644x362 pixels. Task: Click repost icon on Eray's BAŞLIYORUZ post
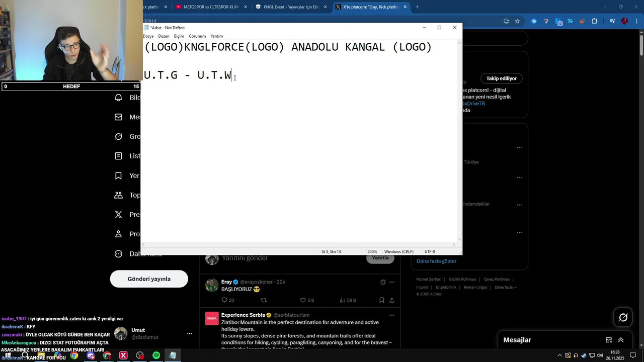pyautogui.click(x=264, y=300)
